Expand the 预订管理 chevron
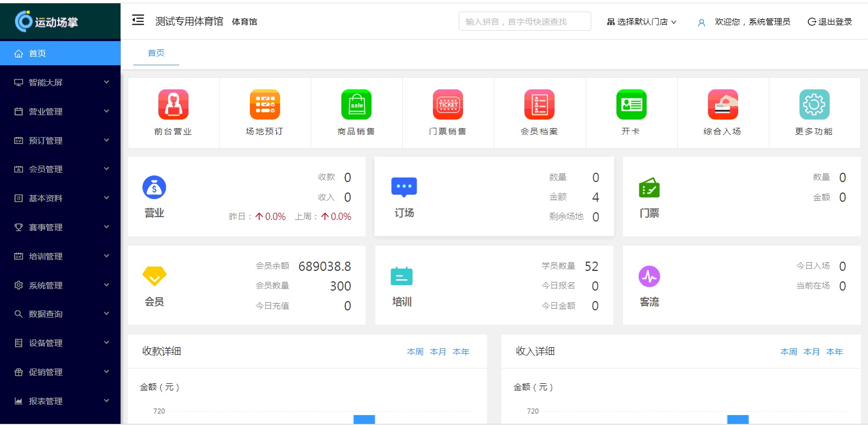The height and width of the screenshot is (425, 868). point(106,140)
